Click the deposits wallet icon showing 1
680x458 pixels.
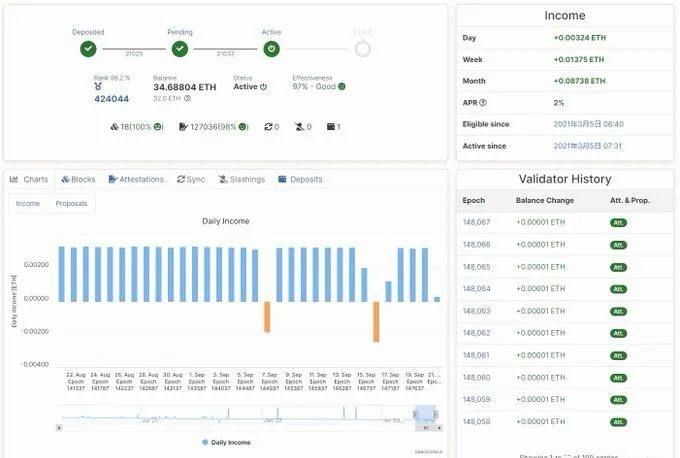[x=331, y=127]
